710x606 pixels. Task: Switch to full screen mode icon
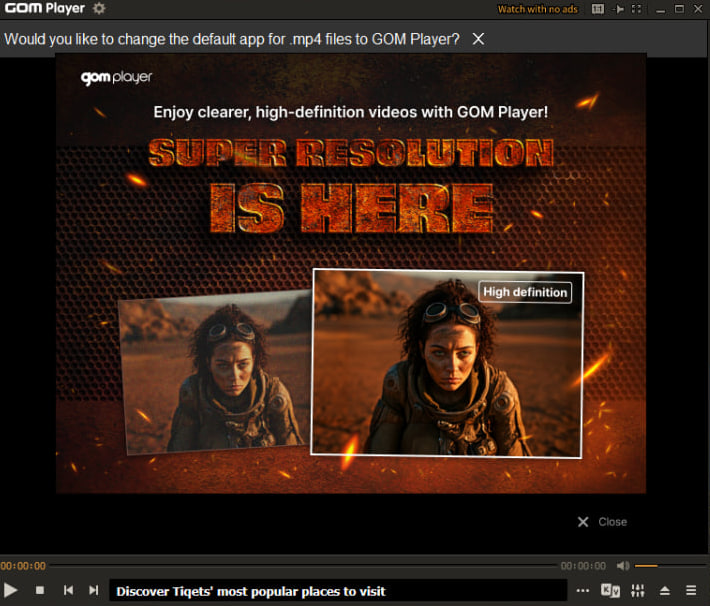click(x=637, y=9)
